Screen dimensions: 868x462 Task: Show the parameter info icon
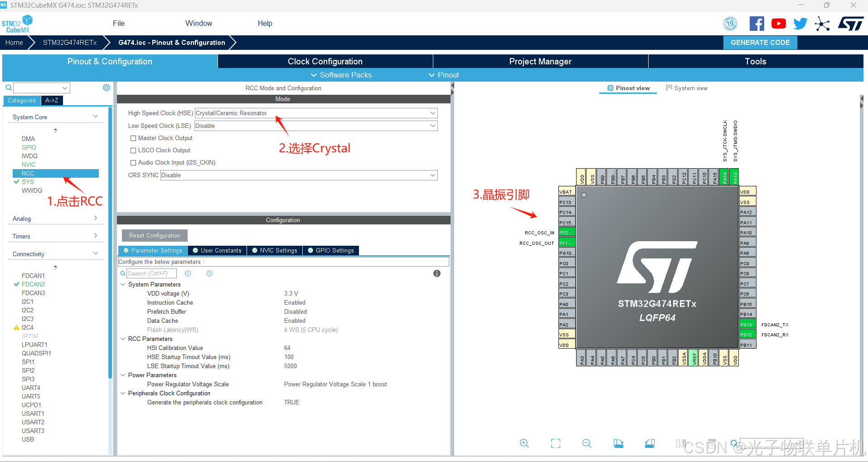click(437, 273)
